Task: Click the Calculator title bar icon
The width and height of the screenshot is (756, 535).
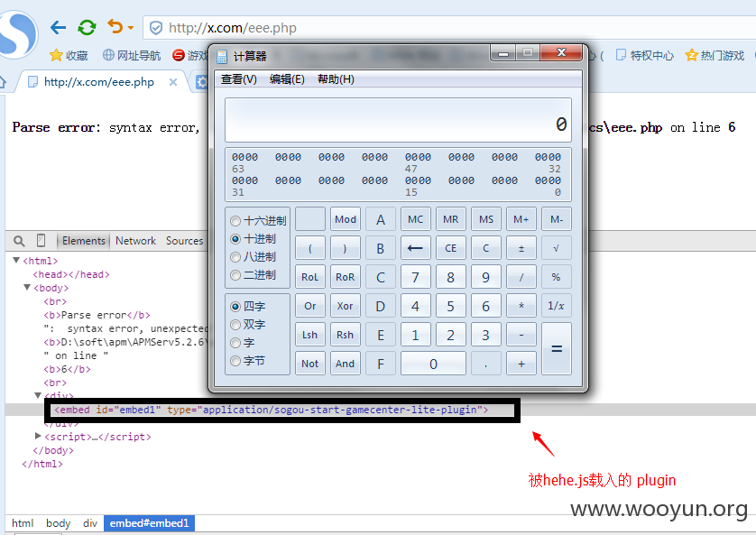Action: (x=222, y=57)
